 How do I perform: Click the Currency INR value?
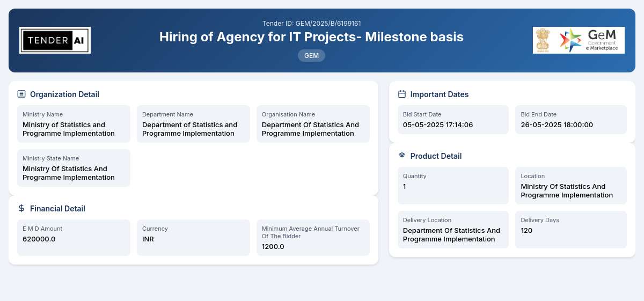tap(148, 239)
